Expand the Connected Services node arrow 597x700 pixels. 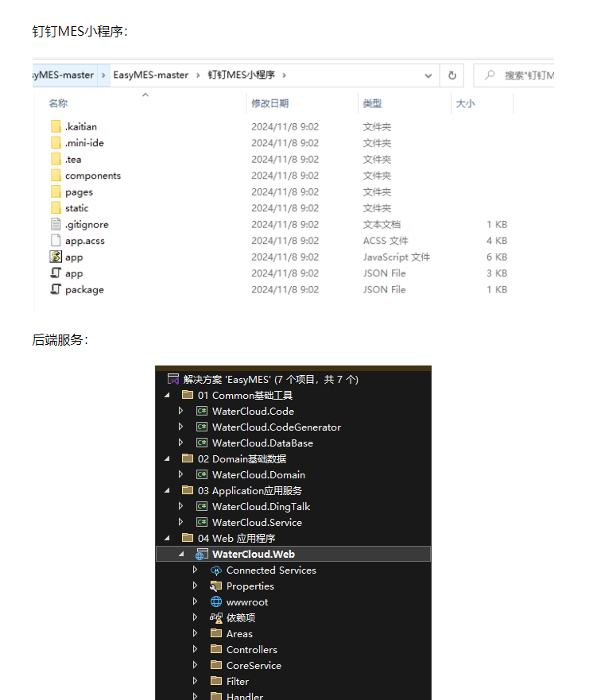[x=195, y=570]
